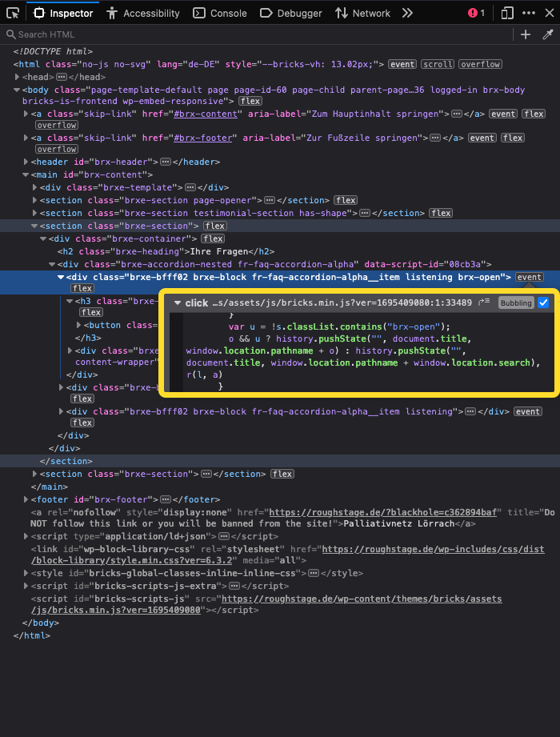Click the Bubbling label in listener popup

coord(516,303)
